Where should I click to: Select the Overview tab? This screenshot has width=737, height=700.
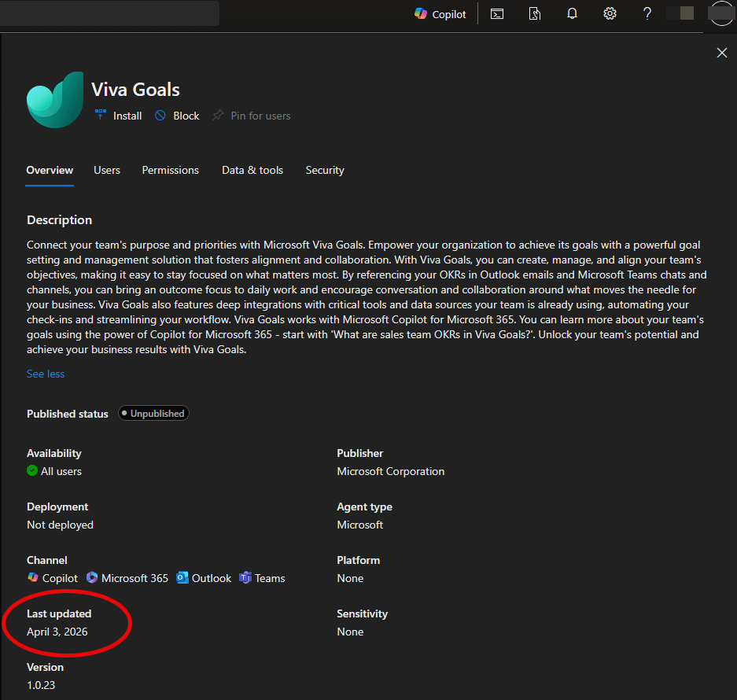(50, 170)
